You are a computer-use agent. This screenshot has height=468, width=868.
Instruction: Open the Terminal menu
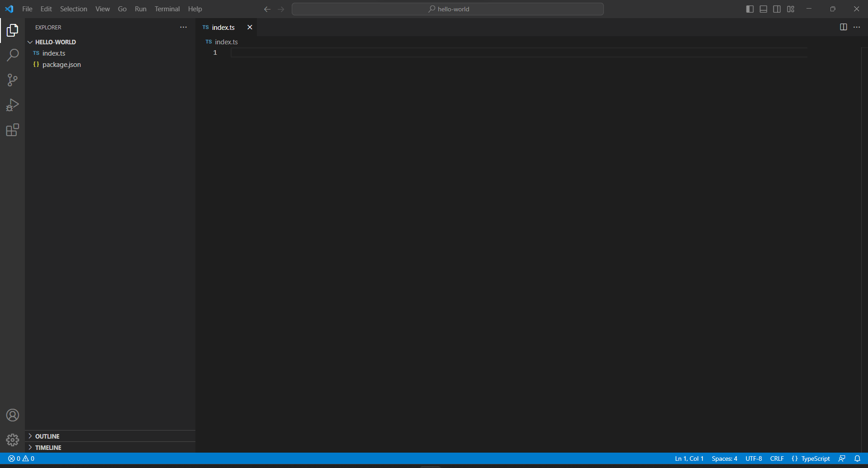167,9
